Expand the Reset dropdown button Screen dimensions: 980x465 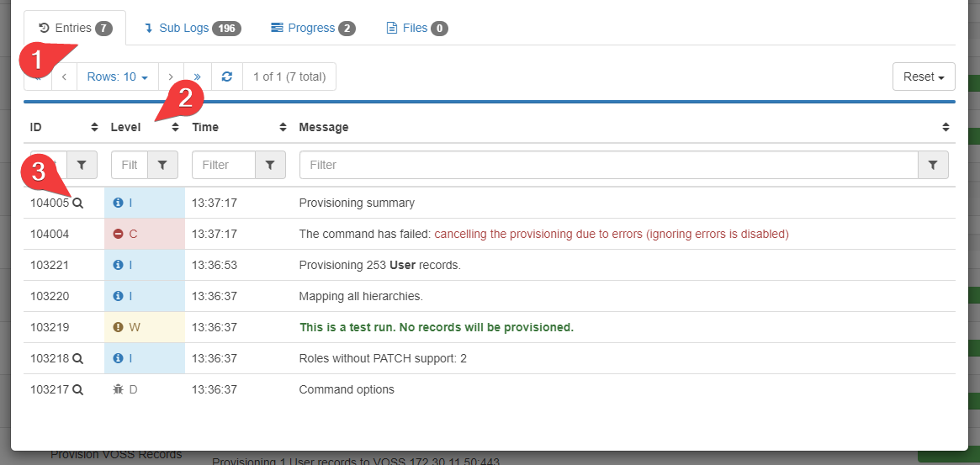pyautogui.click(x=924, y=77)
